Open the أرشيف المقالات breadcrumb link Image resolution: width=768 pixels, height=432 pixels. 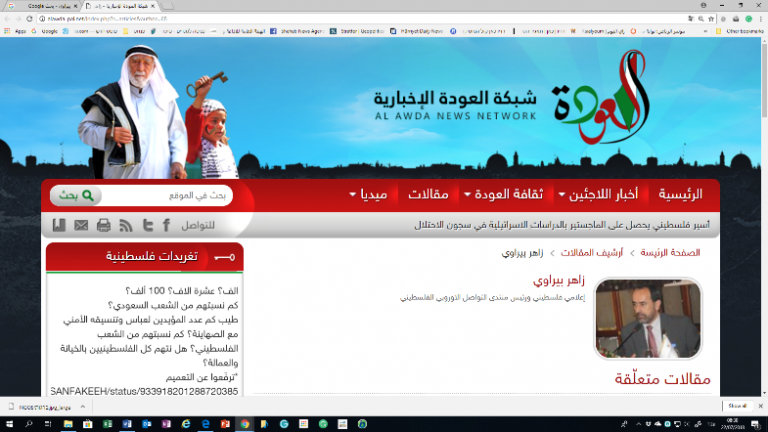(592, 253)
